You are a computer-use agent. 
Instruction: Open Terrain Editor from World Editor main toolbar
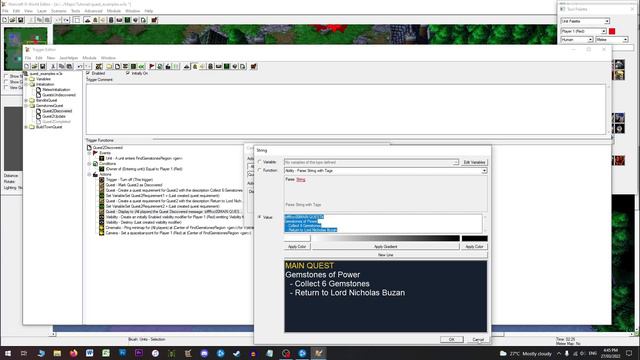point(87,20)
